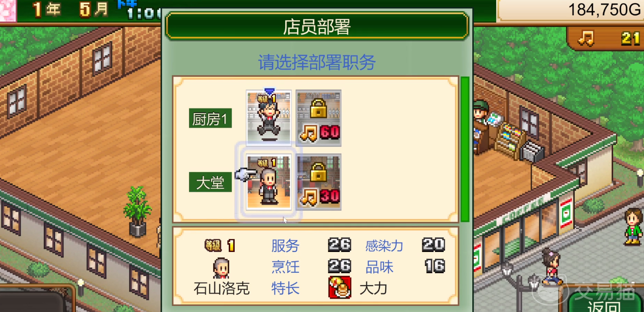Click the potted plant in the restaurant
This screenshot has width=644, height=312.
click(138, 211)
